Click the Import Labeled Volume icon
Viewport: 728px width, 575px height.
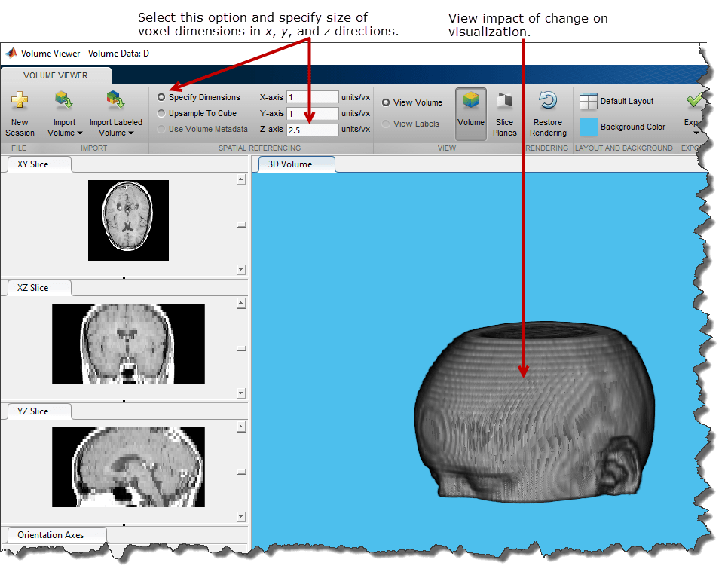[115, 99]
